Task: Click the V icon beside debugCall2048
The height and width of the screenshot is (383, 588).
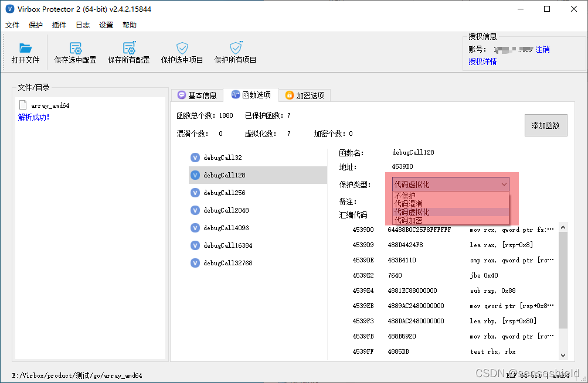Action: point(195,210)
